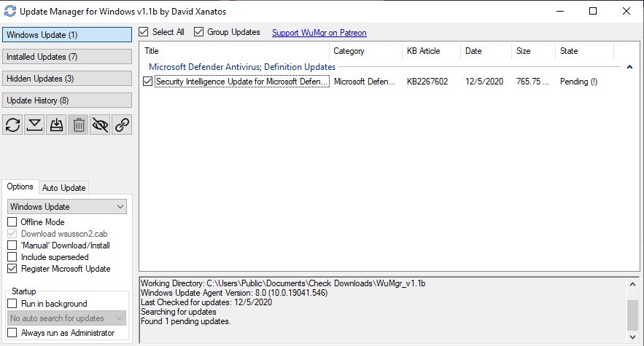Sort by the Category column header
This screenshot has width=644, height=346.
[365, 51]
